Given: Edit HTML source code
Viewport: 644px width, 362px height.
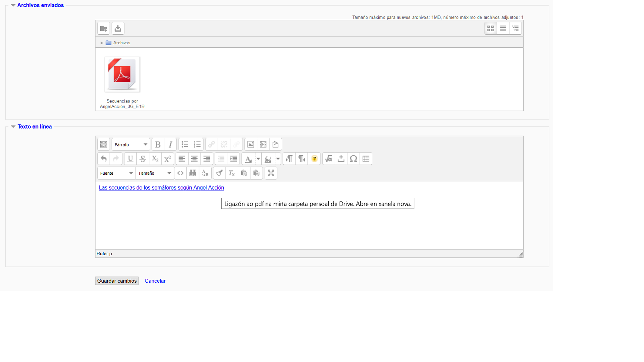Looking at the screenshot, I should point(180,173).
